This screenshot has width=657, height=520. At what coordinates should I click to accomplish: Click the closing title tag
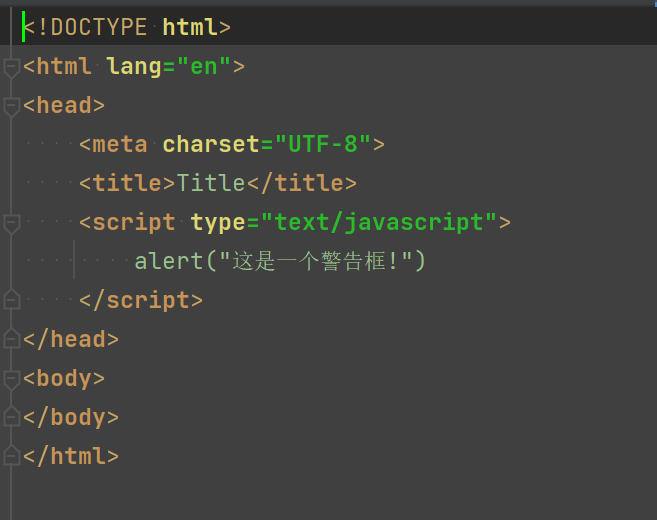[302, 183]
